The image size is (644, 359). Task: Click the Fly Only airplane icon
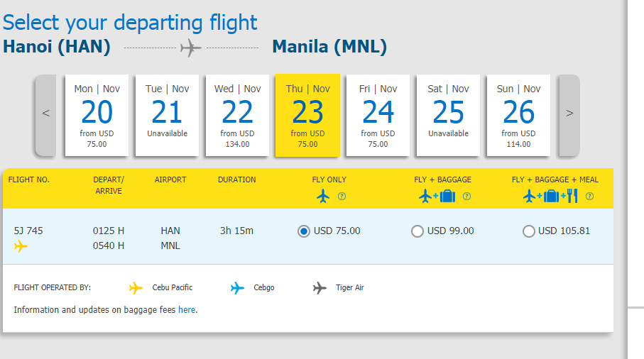click(324, 196)
